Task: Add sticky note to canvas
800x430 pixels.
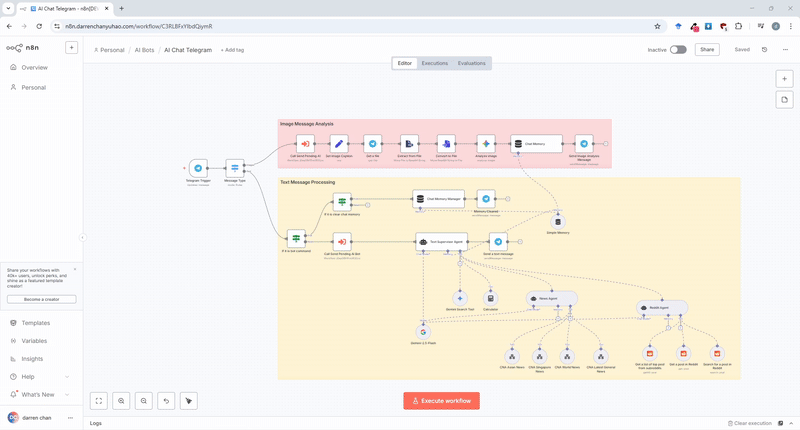Action: pyautogui.click(x=785, y=100)
